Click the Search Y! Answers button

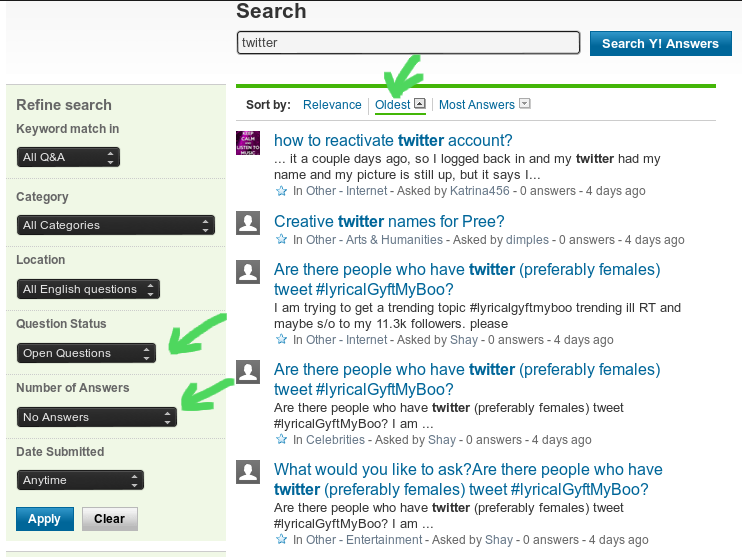click(x=661, y=44)
